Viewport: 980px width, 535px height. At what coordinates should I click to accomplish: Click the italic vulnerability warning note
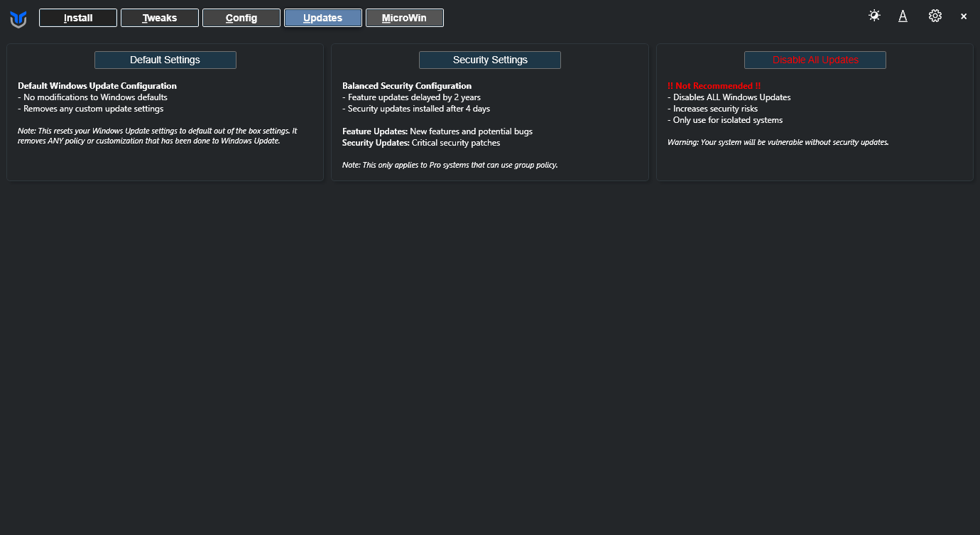(778, 142)
